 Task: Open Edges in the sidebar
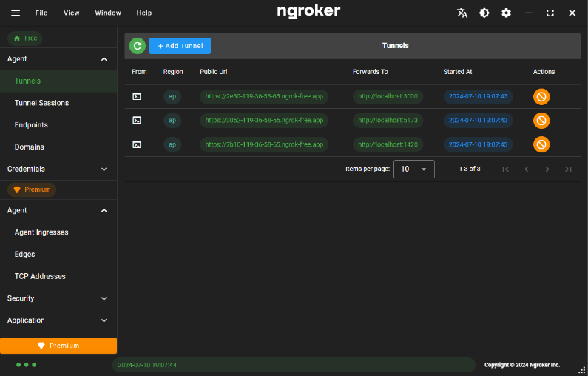tap(58, 255)
